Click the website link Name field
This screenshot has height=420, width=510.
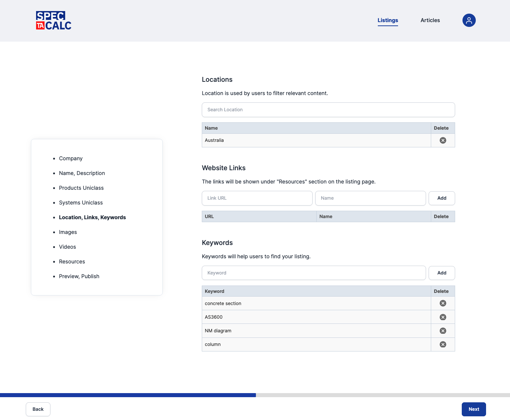(x=370, y=198)
